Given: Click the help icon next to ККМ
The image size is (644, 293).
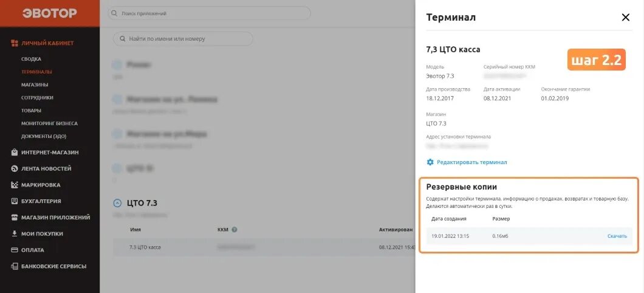Looking at the screenshot, I should pos(234,230).
